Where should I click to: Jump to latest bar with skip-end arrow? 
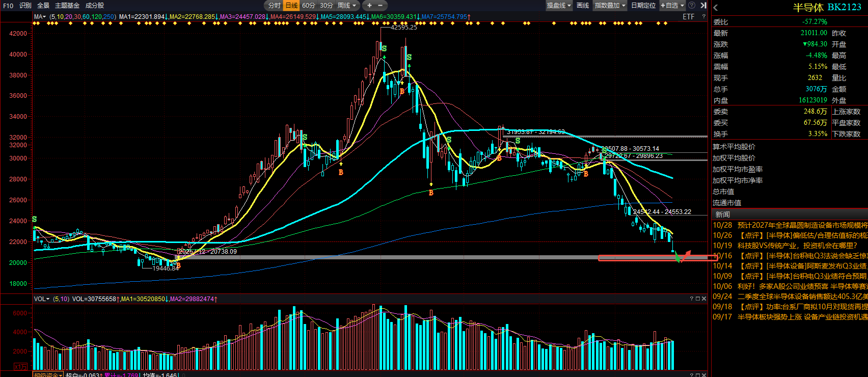coord(703,5)
